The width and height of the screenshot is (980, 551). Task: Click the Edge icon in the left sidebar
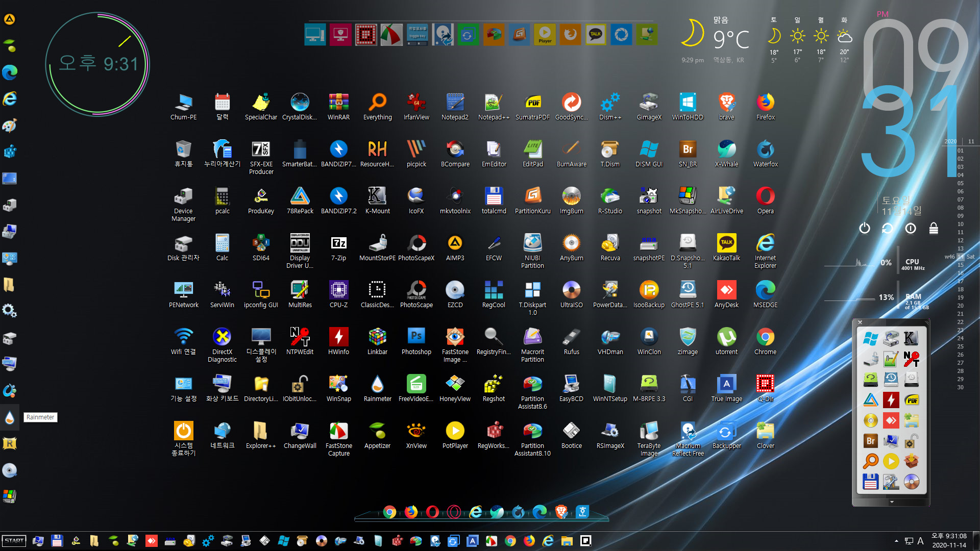(10, 72)
